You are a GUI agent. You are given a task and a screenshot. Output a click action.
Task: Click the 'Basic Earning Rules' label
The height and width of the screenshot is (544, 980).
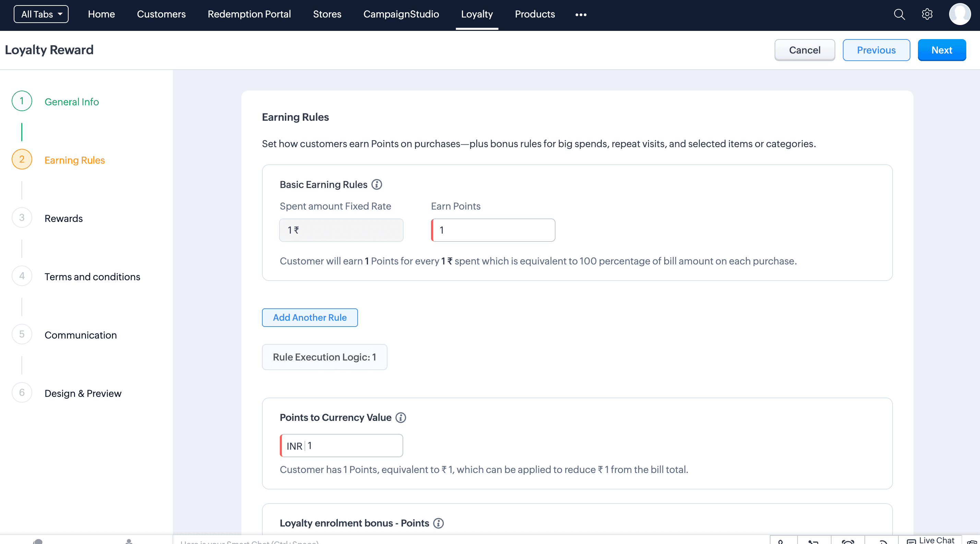click(x=323, y=185)
